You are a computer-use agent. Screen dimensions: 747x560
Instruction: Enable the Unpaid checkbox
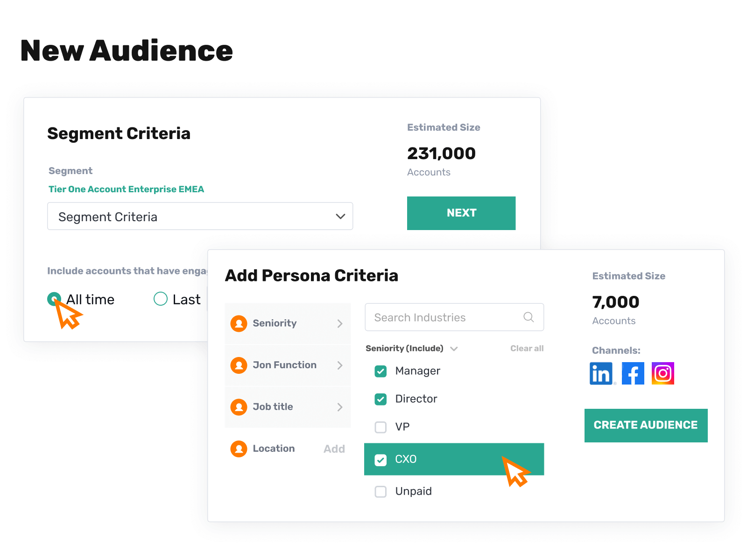[x=381, y=491]
